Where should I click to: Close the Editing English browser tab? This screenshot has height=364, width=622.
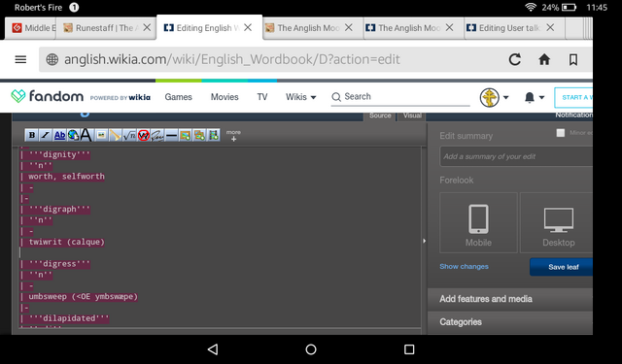[248, 28]
